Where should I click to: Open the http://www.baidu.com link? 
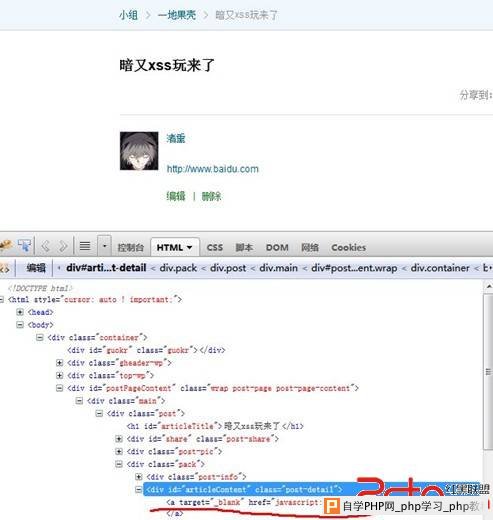point(213,169)
